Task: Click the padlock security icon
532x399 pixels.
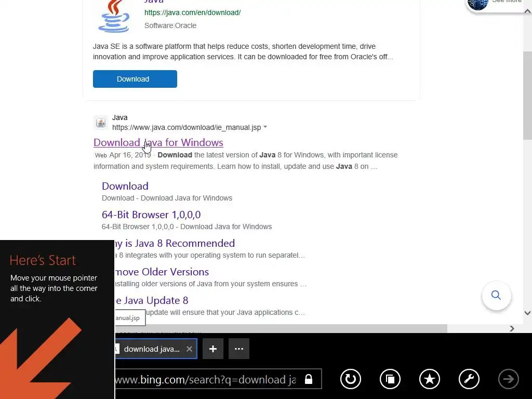Action: coord(309,379)
